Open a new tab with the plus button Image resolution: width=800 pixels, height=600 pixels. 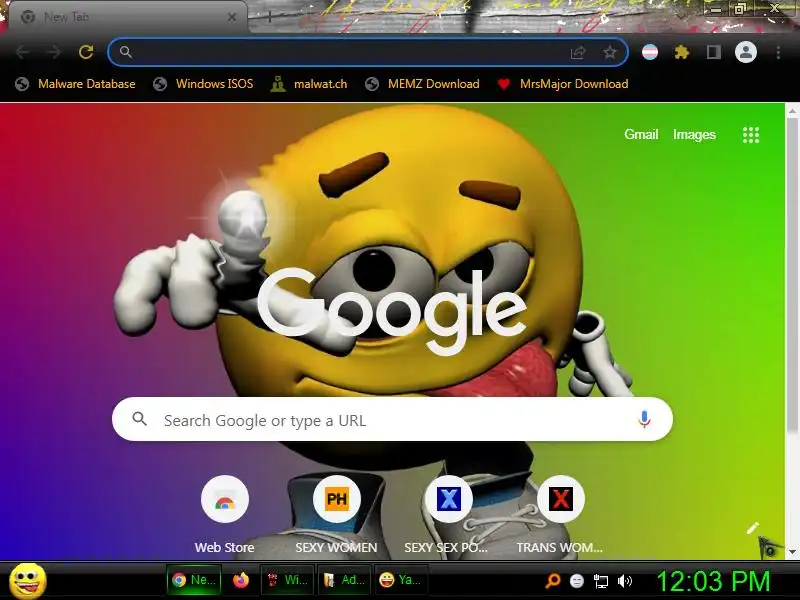[270, 17]
